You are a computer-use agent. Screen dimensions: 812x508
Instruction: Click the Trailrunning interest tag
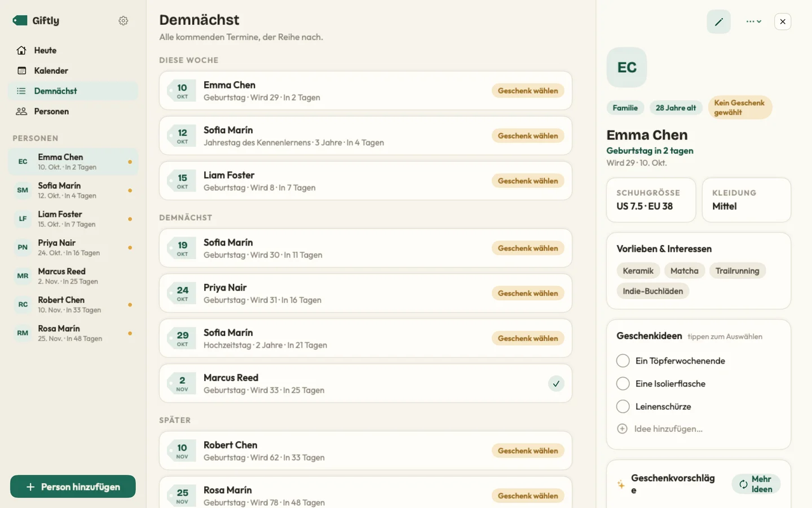[737, 271]
